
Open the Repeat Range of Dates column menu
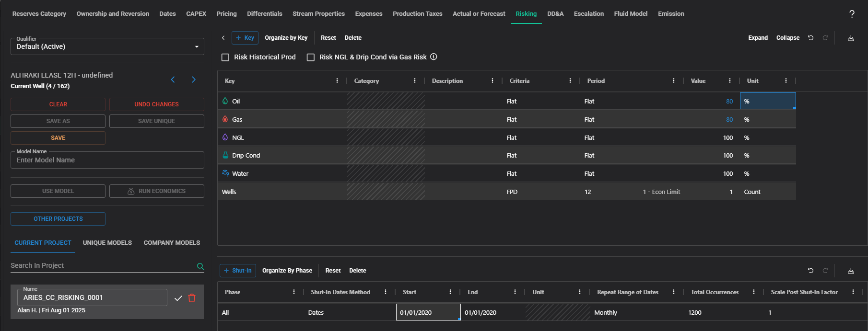click(674, 292)
